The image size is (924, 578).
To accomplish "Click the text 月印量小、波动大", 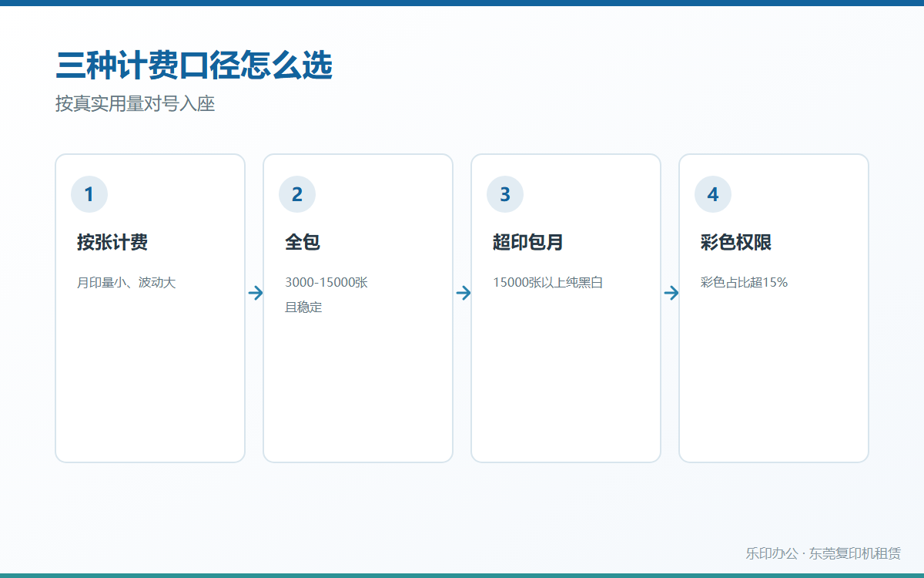I will click(126, 283).
